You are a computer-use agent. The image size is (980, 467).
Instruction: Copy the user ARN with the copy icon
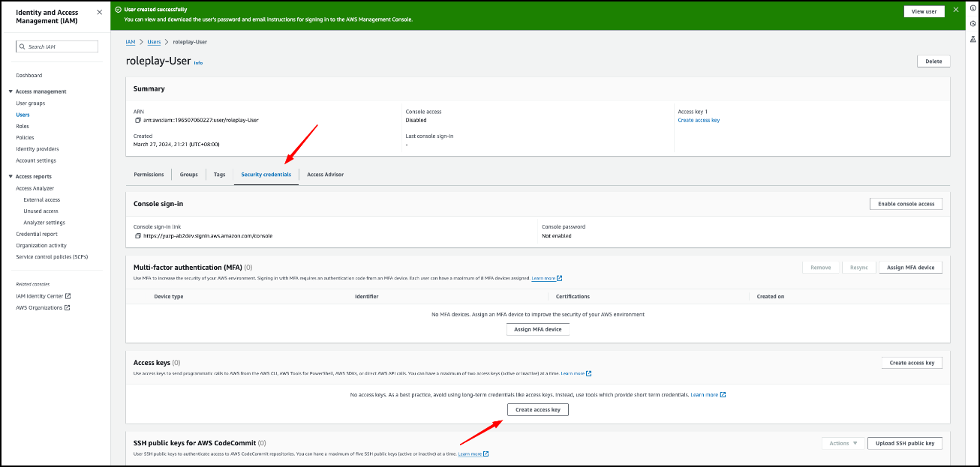click(137, 120)
